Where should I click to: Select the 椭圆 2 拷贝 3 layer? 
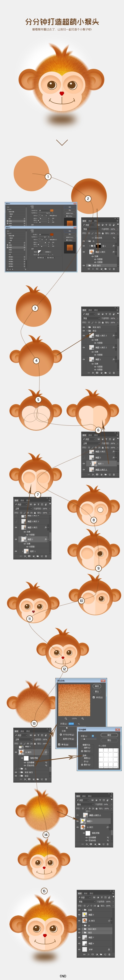tap(34, 522)
